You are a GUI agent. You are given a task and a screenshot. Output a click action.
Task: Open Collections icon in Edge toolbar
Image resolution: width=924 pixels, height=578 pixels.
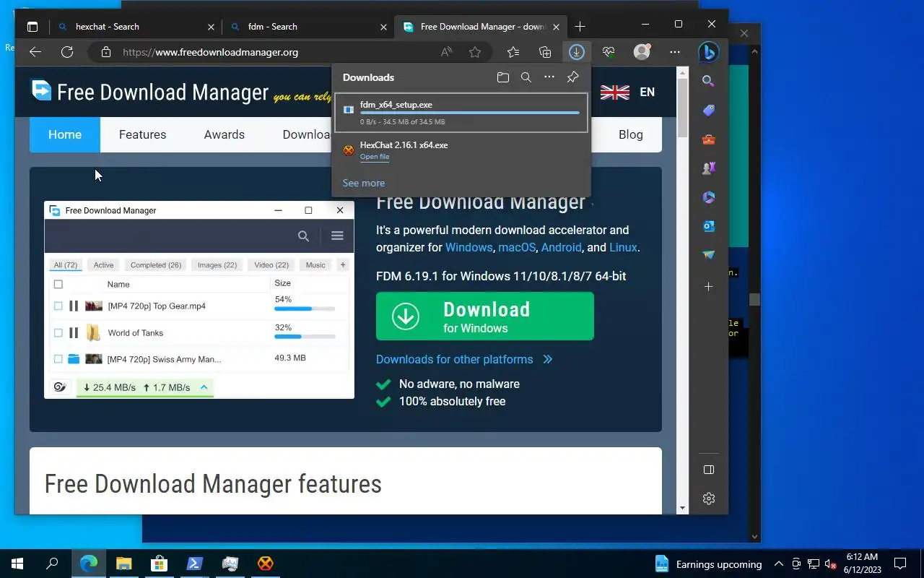[x=545, y=52]
